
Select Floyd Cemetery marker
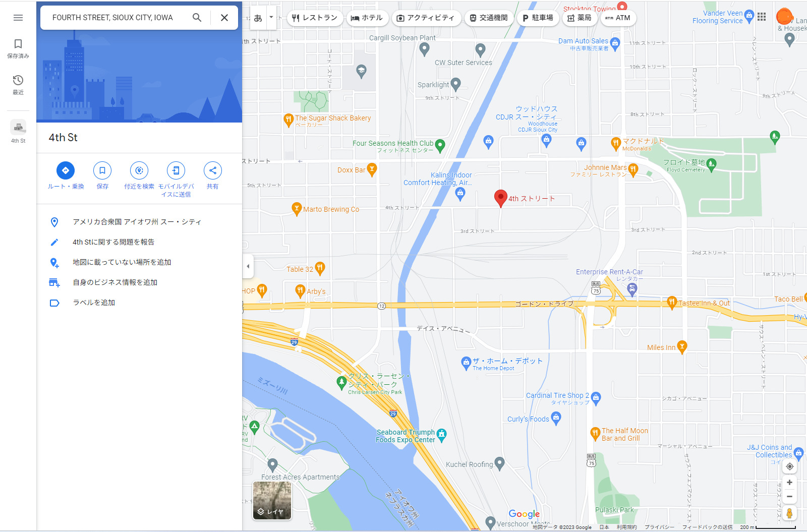pyautogui.click(x=711, y=164)
